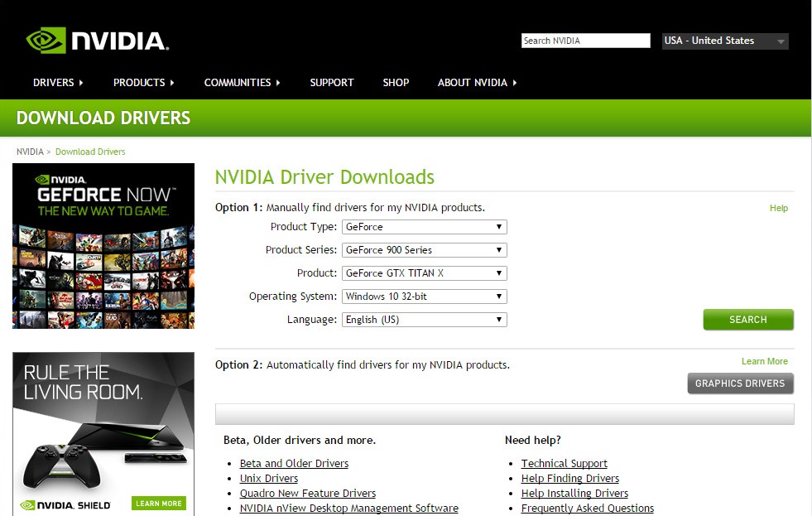Open the Help Finding Drivers link
This screenshot has height=516, width=812.
coord(570,478)
